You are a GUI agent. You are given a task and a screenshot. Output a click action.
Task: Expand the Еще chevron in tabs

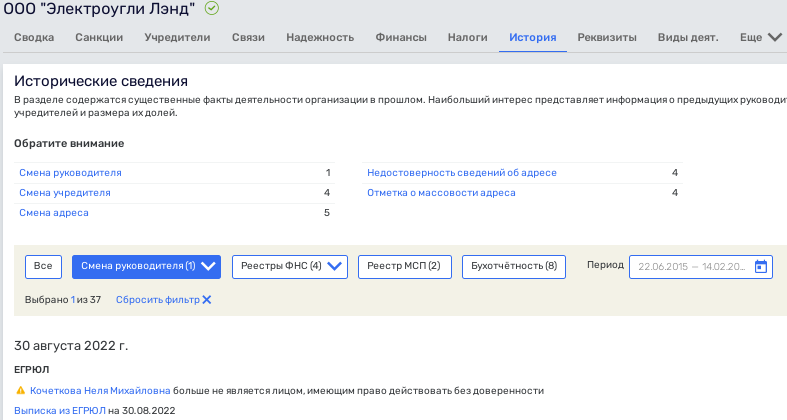point(774,37)
